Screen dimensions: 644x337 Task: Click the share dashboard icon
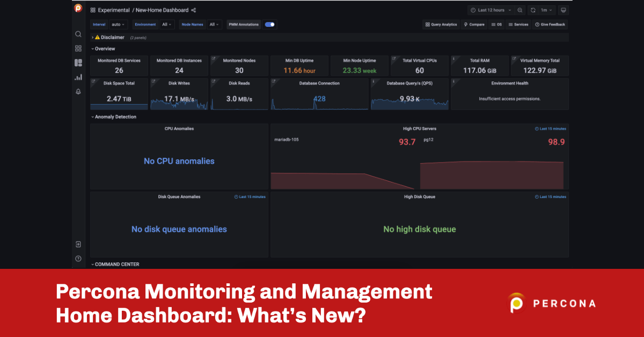(x=193, y=10)
